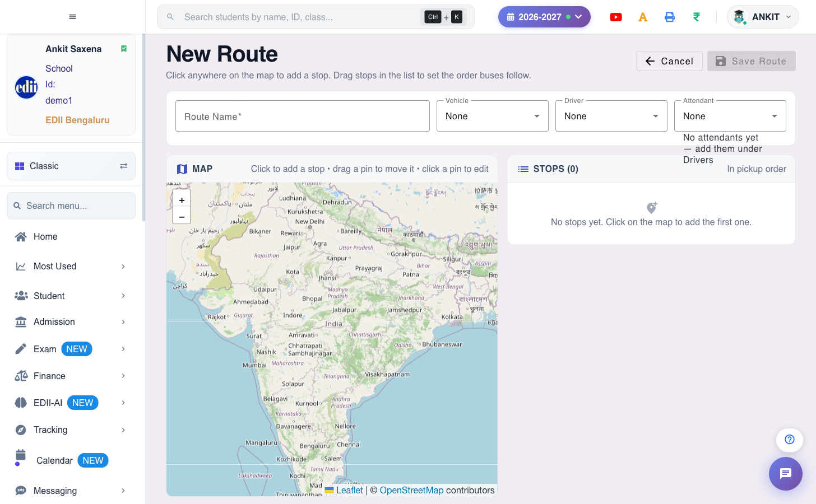Open the Driver dropdown

point(611,116)
